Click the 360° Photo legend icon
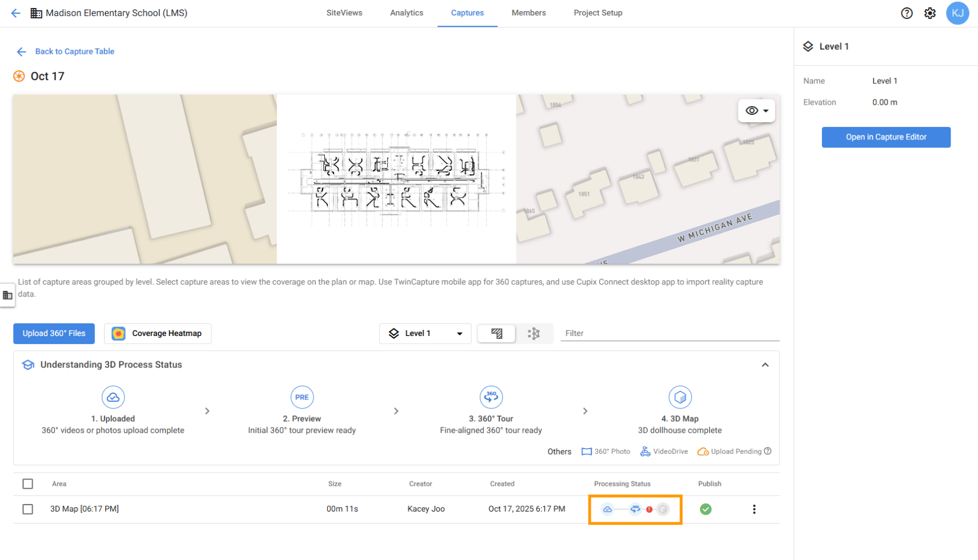This screenshot has height=560, width=978. (586, 451)
